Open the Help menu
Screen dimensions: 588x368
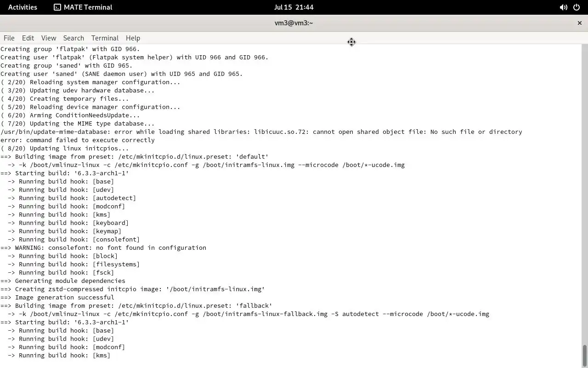tap(133, 38)
